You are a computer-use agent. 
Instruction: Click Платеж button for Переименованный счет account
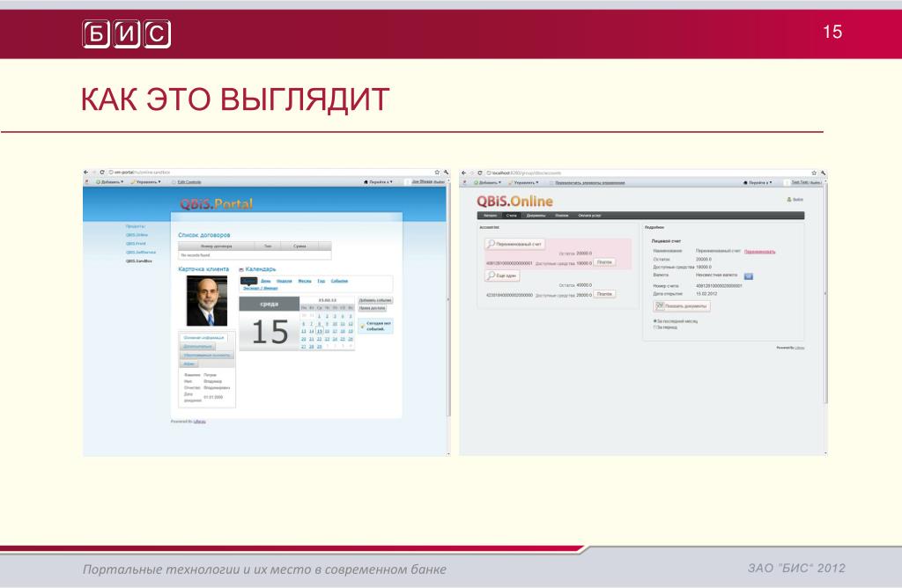pyautogui.click(x=604, y=262)
